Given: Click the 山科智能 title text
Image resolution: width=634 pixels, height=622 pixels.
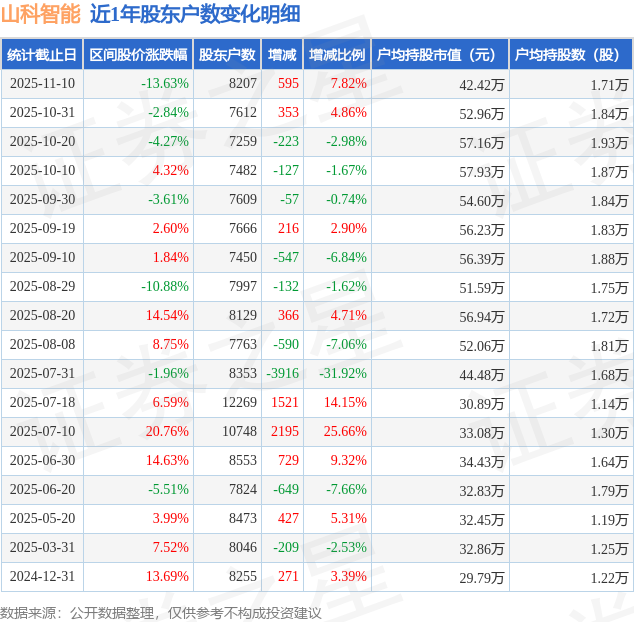Looking at the screenshot, I should tap(40, 14).
